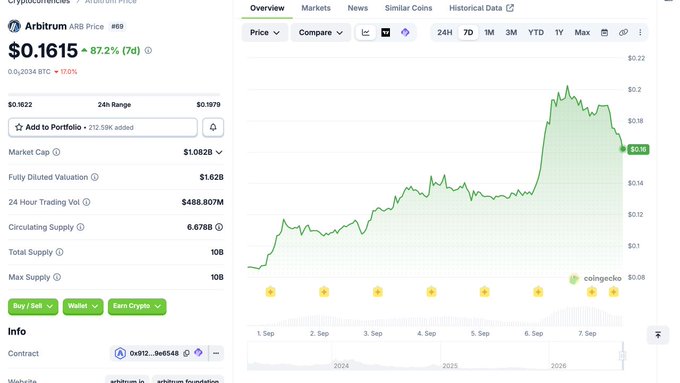The height and width of the screenshot is (383, 680).
Task: Click the purple diamond icon beside contract
Action: [198, 353]
